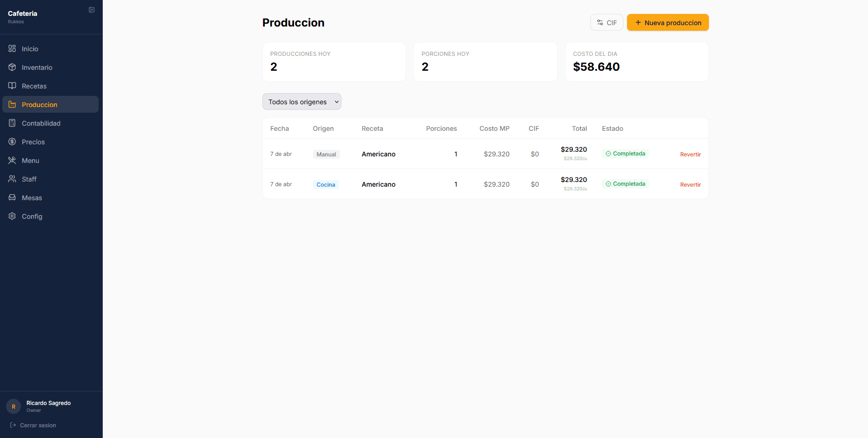Screen dimensions: 868x438
Task: Click the Inventario box icon
Action: tap(12, 67)
